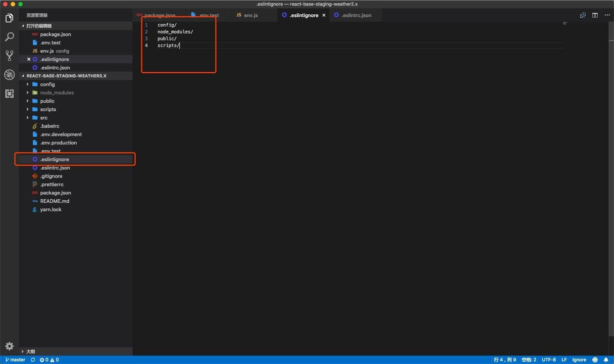Switch to the .env.test tab
Screen dimensions: 614x364
(x=209, y=15)
